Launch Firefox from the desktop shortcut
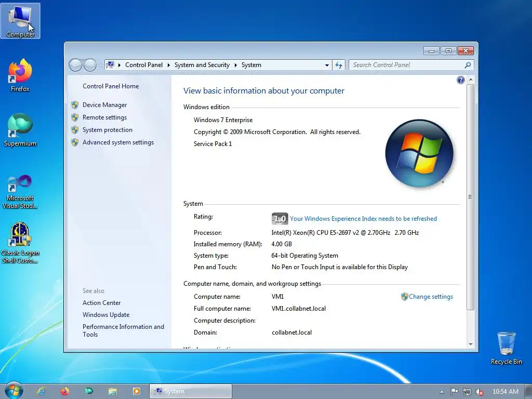Image resolution: width=532 pixels, height=399 pixels. tap(20, 75)
